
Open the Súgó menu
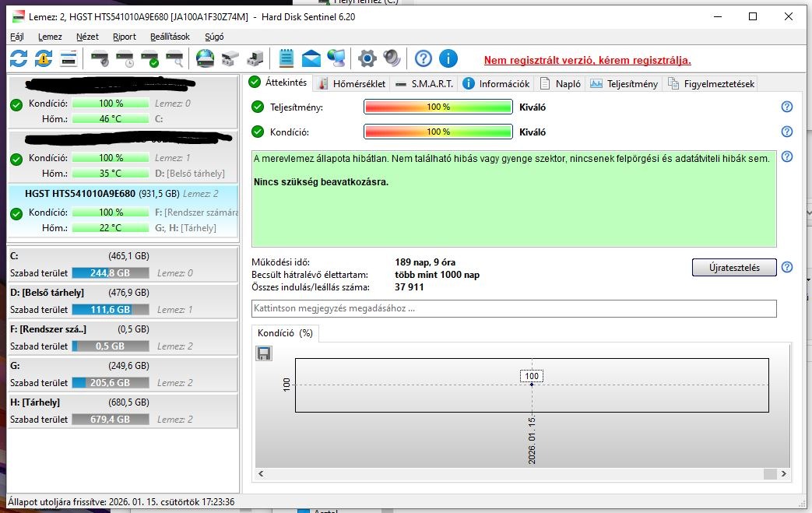coord(214,37)
